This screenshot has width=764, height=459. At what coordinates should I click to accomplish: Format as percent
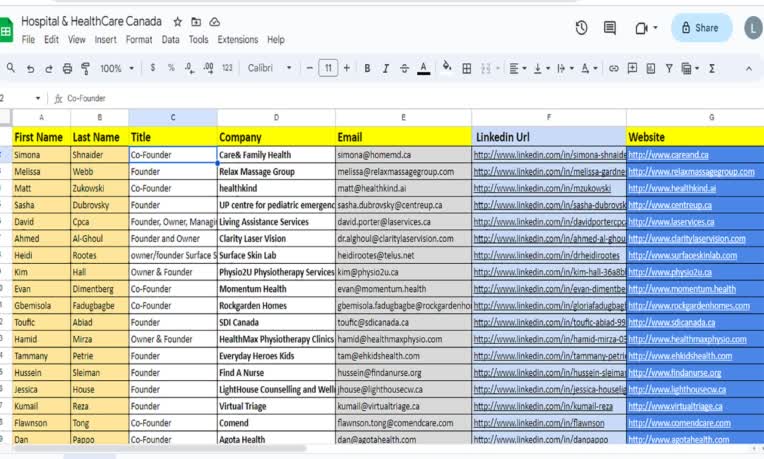coord(171,68)
